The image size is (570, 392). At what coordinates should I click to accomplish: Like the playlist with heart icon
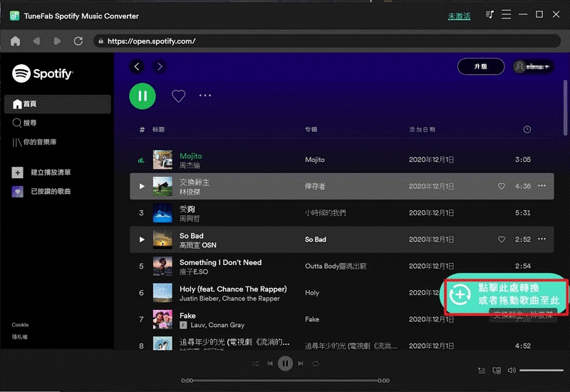(179, 96)
